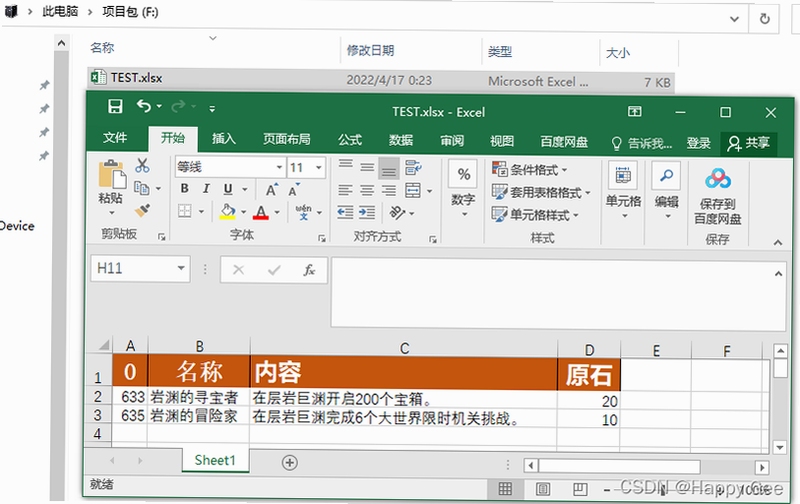Switch to the Formulas (公式) tab

coord(349,140)
